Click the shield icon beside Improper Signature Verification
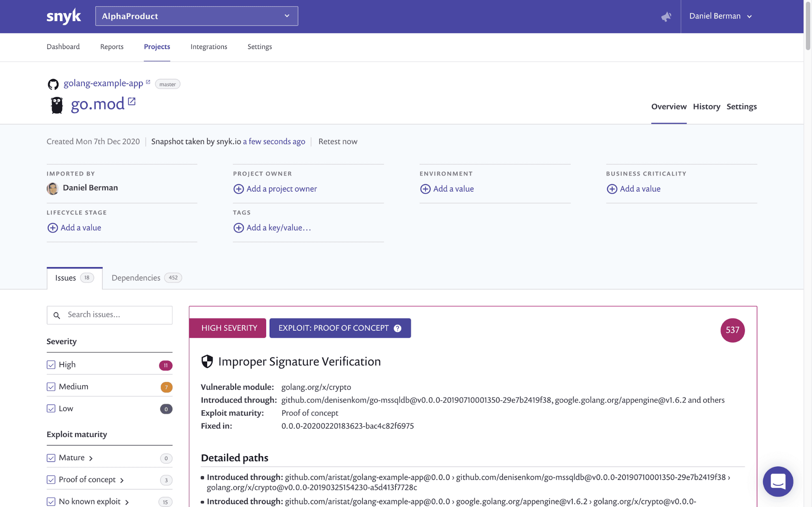This screenshot has width=812, height=507. [x=207, y=361]
